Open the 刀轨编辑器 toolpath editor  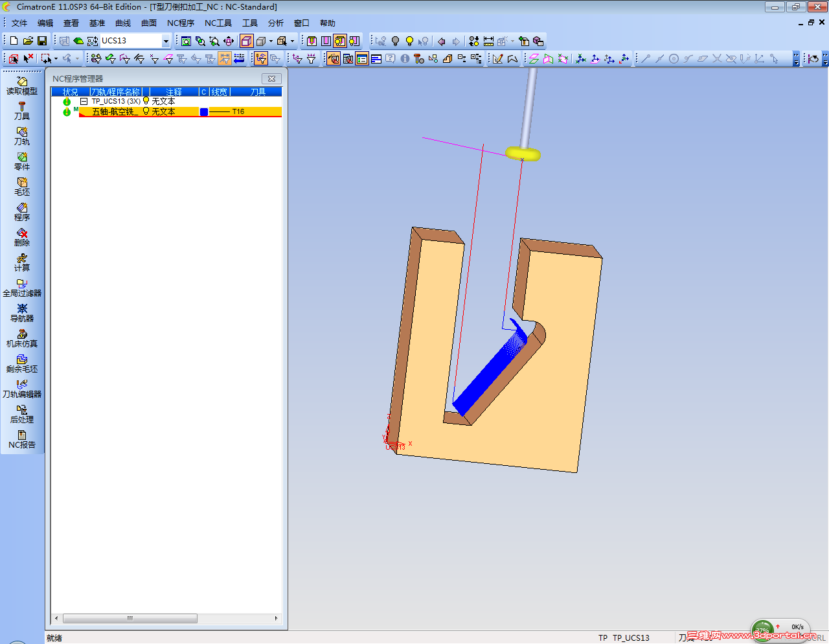(x=22, y=389)
